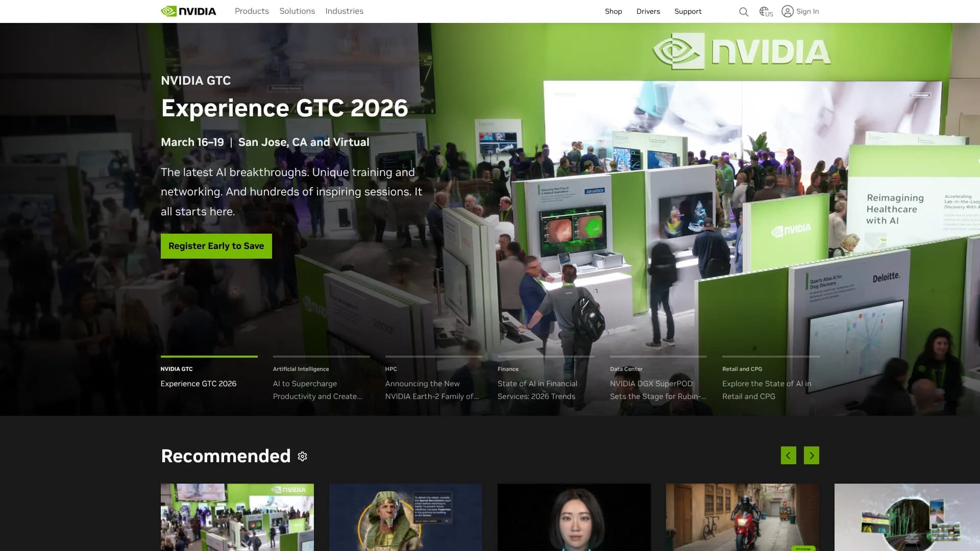The height and width of the screenshot is (551, 980).
Task: Select the HPC Earth-2 carousel tab
Action: point(434,378)
